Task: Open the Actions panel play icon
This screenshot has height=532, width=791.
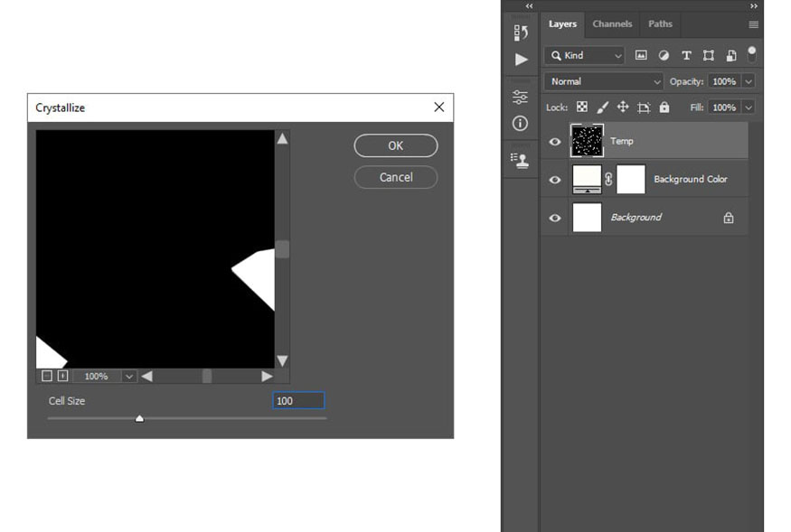Action: [521, 60]
